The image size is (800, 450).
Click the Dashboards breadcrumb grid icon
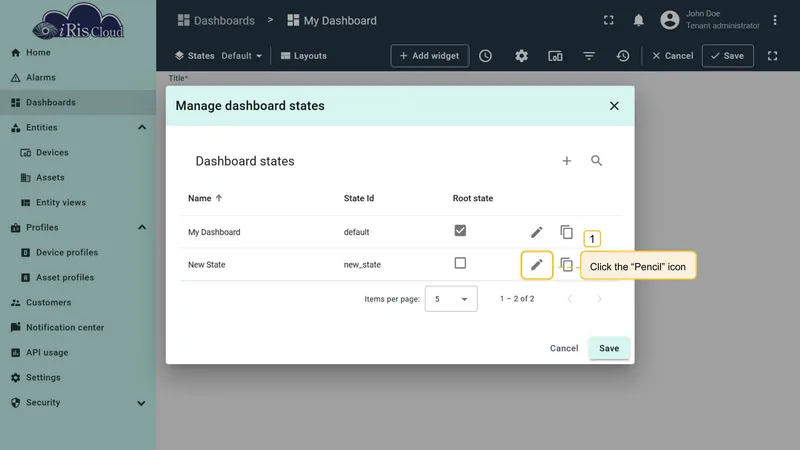coord(184,20)
